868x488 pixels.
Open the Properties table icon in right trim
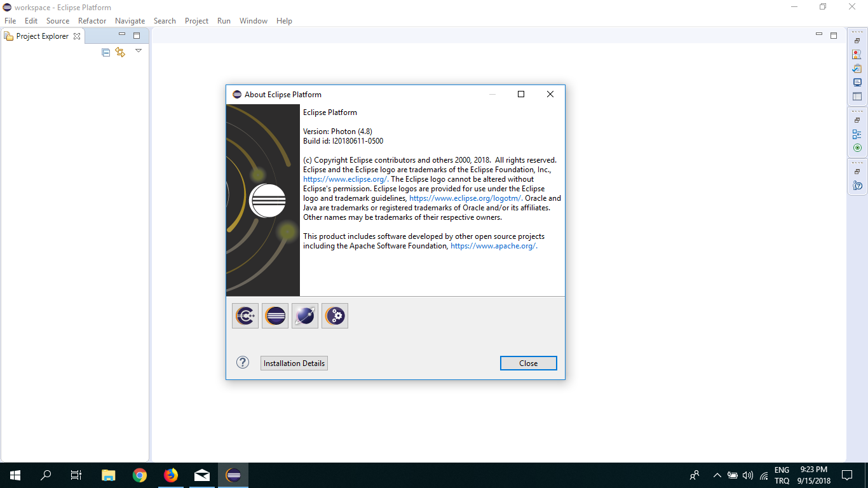click(857, 97)
